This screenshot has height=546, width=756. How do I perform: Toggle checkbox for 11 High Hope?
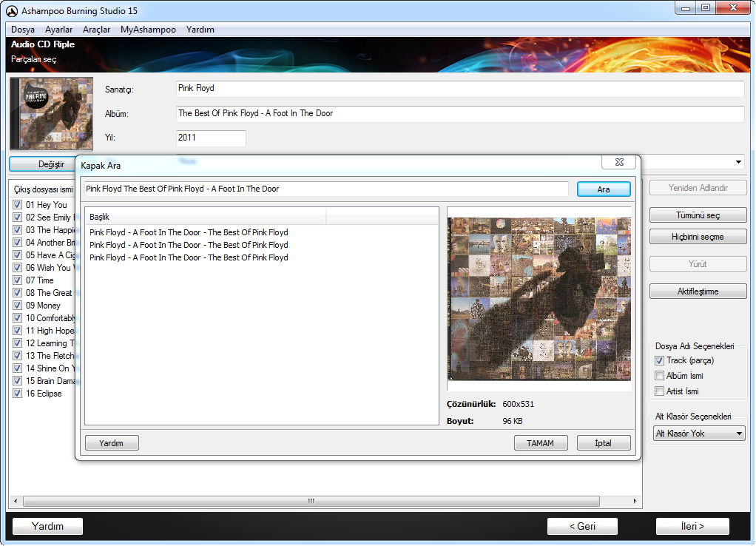pyautogui.click(x=17, y=331)
